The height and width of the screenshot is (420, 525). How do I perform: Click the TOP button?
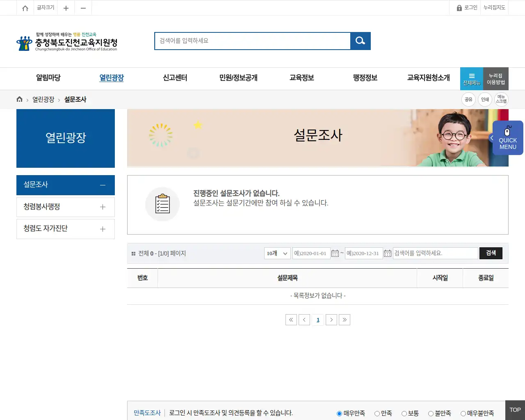(515, 410)
